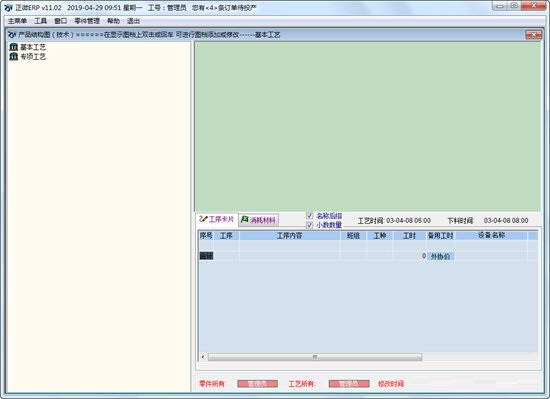
Task: Open the 帮助 menu
Action: point(113,21)
